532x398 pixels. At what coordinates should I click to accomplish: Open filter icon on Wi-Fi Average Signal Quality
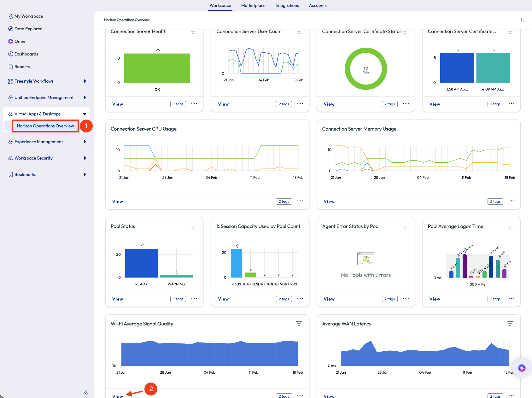pos(299,324)
